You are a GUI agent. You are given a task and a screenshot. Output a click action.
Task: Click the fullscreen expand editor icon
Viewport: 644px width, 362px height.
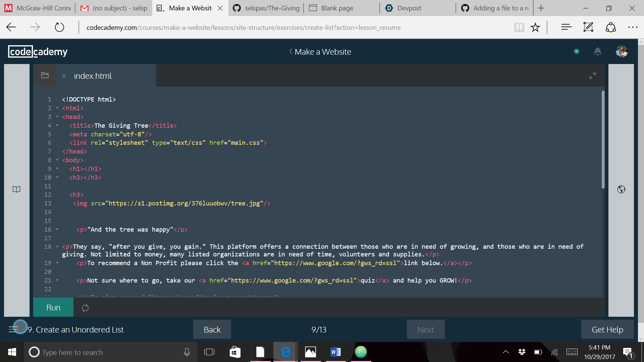point(592,76)
